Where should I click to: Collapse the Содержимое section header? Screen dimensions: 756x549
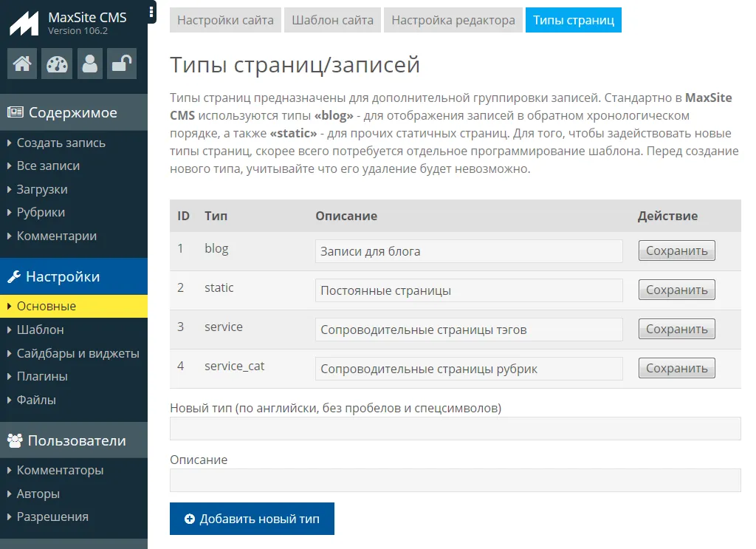(x=73, y=112)
